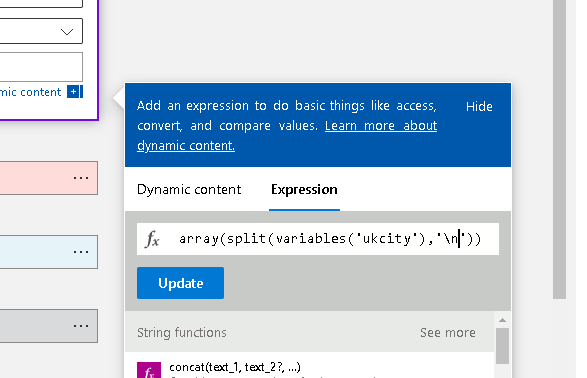Viewport: 587px width, 378px height.
Task: Select the Expression tab
Action: tap(304, 189)
